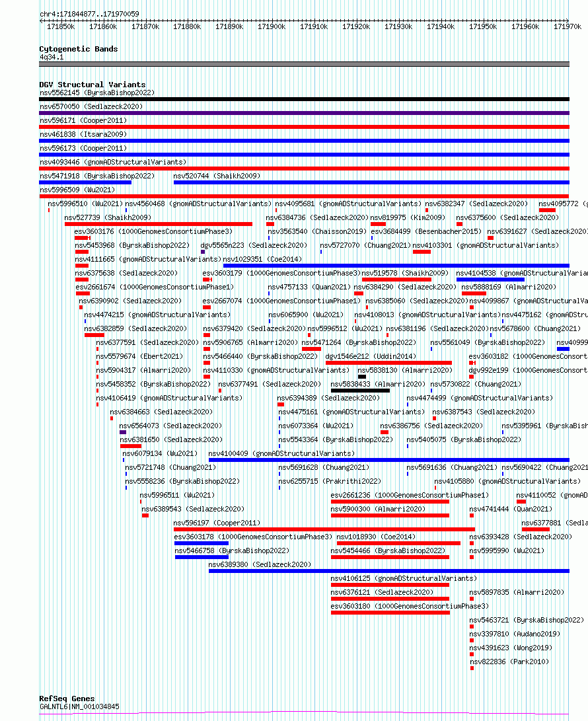588x721 pixels.
Task: Click the blue bar under nsv5466758
Action: coord(202,557)
